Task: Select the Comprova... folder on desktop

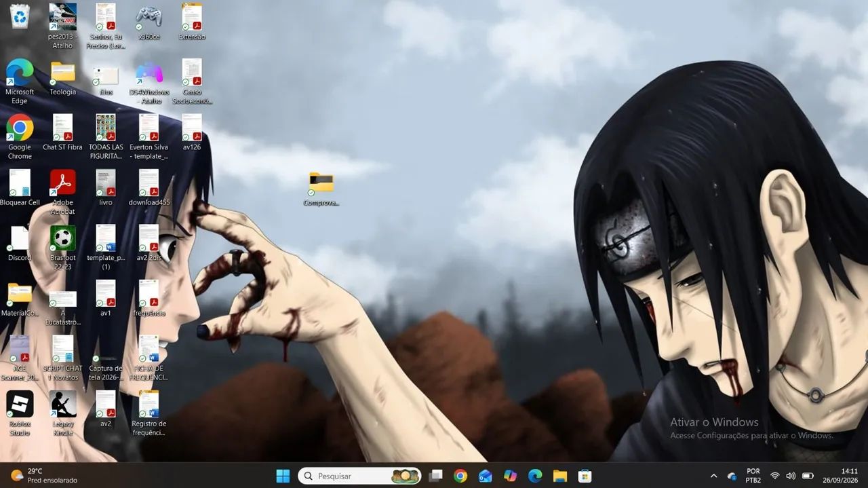Action: [x=321, y=189]
